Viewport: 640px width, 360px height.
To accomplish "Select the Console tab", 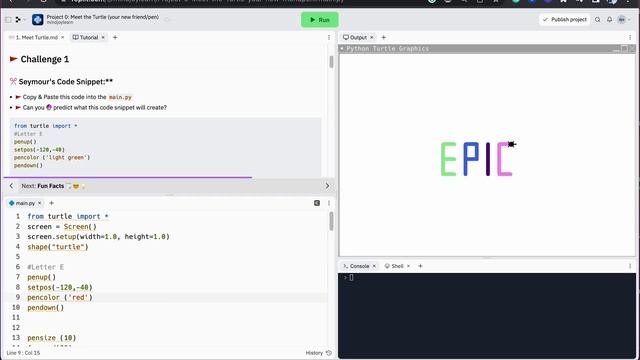I will click(x=359, y=266).
